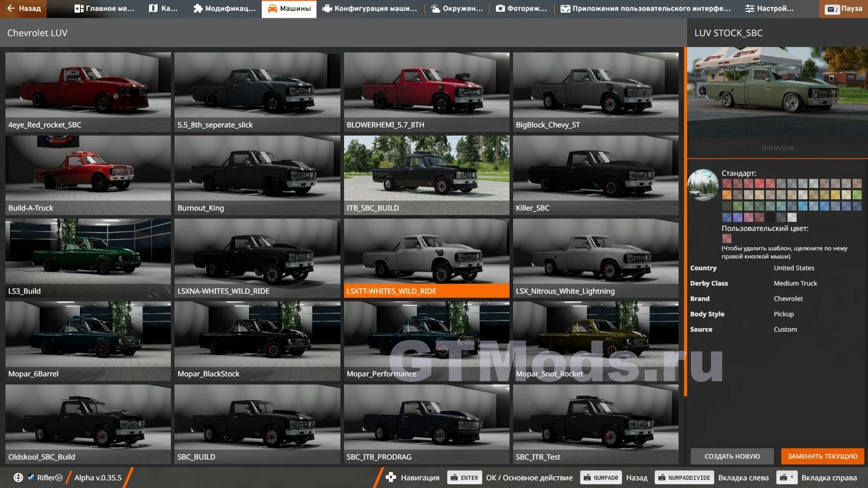Image resolution: width=868 pixels, height=488 pixels.
Task: Select the Oldskool_SBC_Build configuration
Action: pyautogui.click(x=88, y=424)
